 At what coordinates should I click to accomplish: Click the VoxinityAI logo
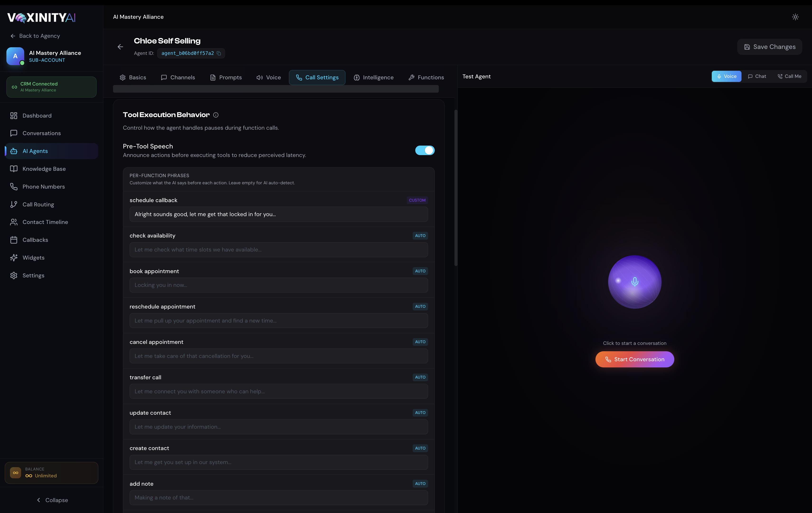click(41, 18)
